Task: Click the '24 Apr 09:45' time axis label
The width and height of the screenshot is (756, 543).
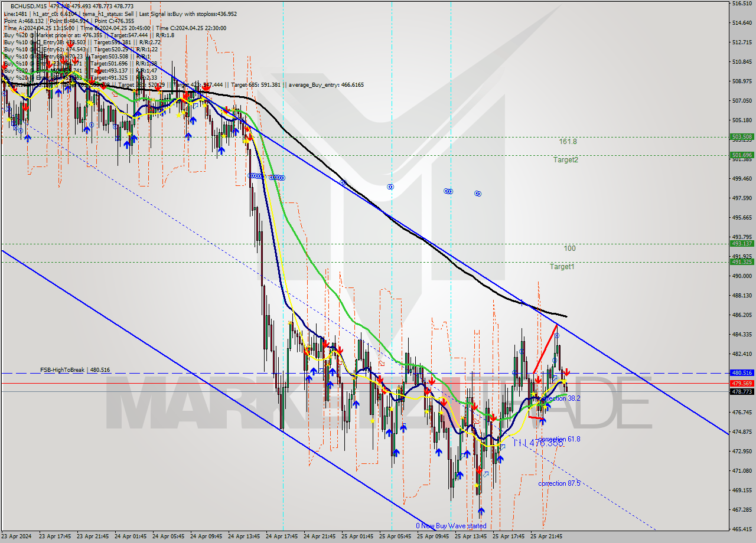Action: [206, 537]
